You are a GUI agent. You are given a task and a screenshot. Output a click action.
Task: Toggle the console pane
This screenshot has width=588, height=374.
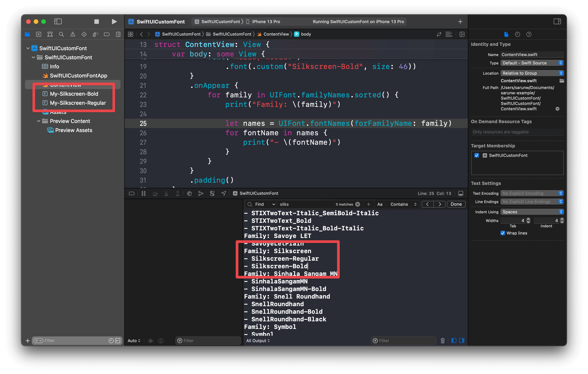pos(462,340)
